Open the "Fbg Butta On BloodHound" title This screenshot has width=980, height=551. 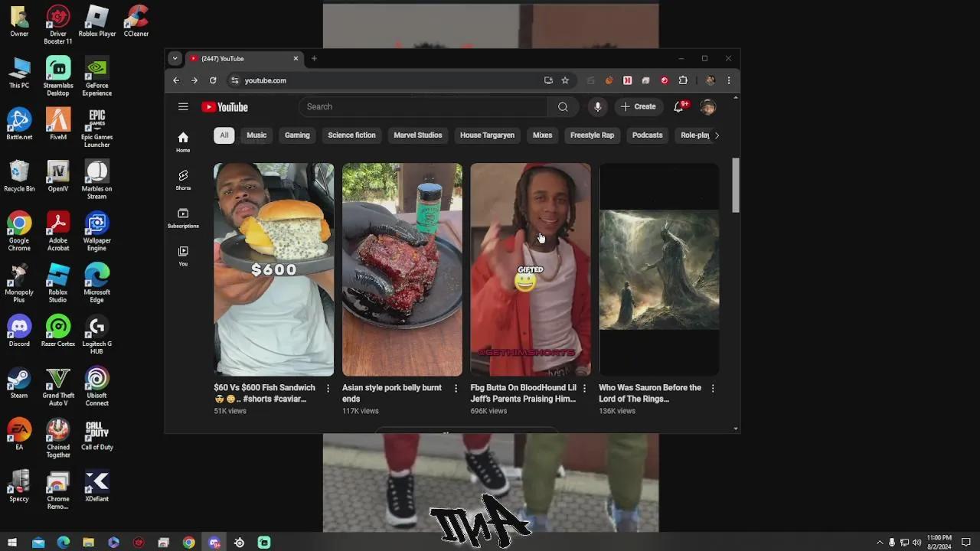tap(523, 393)
